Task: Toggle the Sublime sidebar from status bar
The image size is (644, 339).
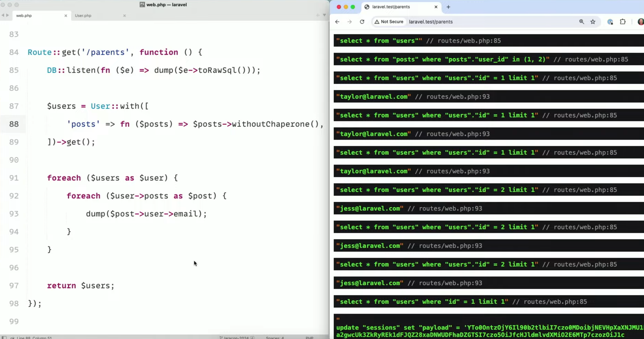Action: [4, 338]
